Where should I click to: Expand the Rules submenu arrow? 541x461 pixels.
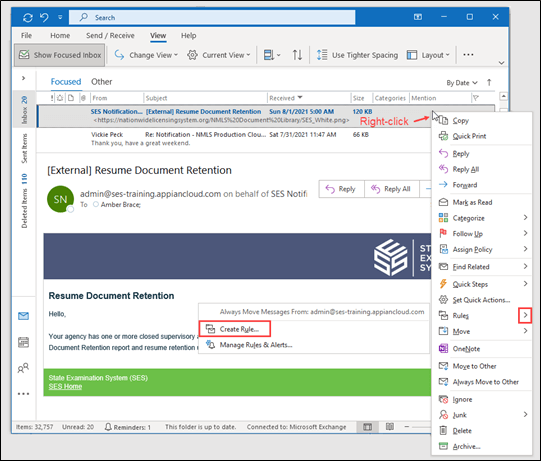(525, 315)
